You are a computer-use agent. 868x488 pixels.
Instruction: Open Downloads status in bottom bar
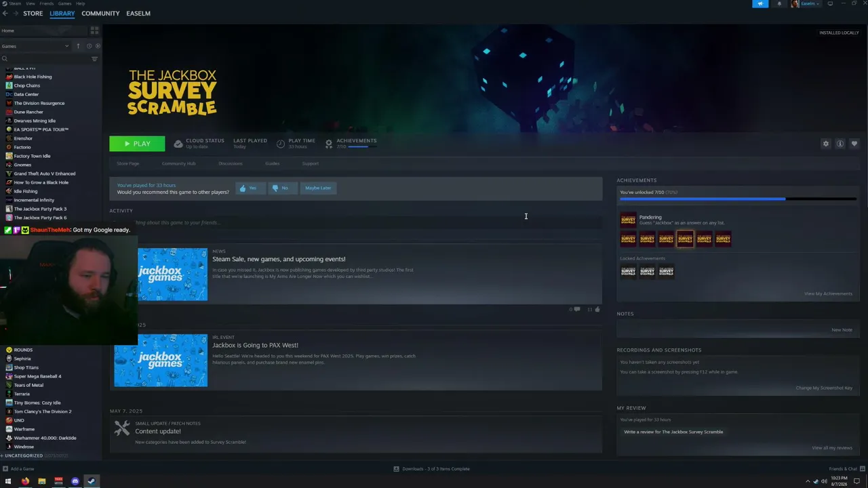click(x=432, y=469)
